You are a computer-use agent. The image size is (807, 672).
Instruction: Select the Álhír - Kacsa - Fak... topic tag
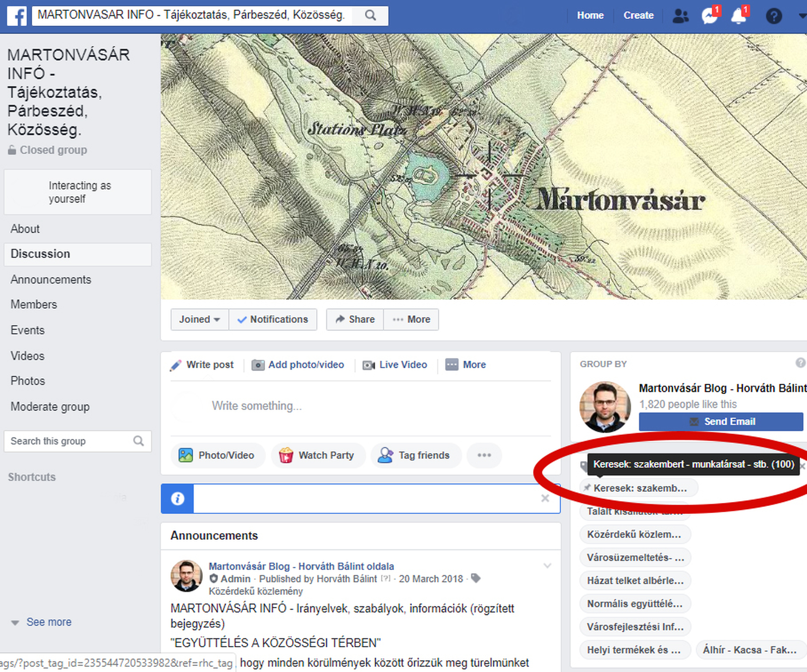(750, 650)
